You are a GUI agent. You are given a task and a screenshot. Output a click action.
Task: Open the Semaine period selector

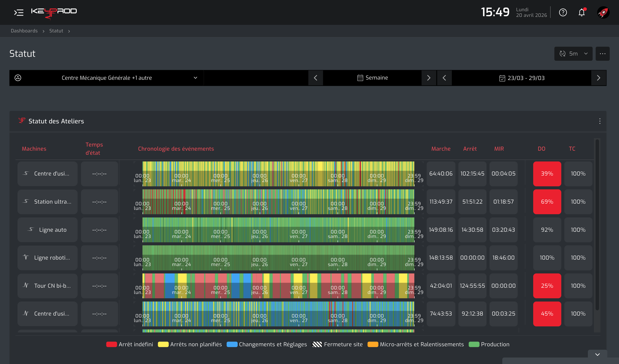pyautogui.click(x=372, y=78)
